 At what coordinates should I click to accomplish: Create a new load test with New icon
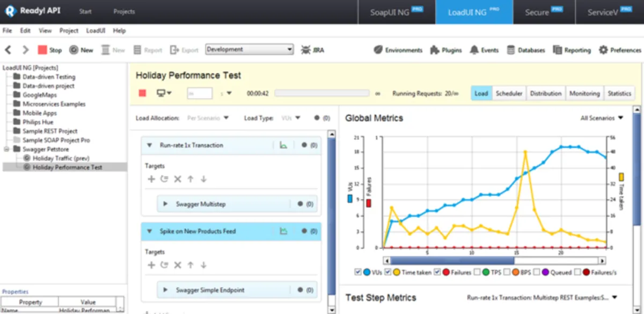click(x=80, y=50)
